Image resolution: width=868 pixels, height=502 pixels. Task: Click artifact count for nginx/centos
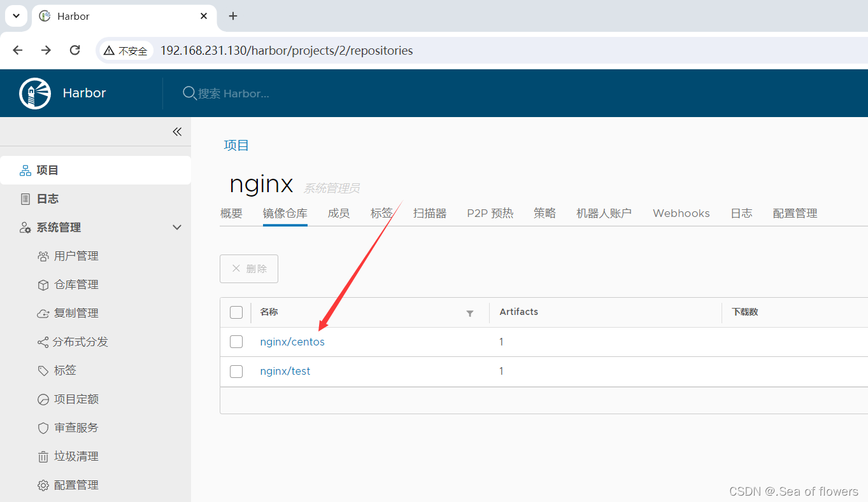[x=501, y=342]
